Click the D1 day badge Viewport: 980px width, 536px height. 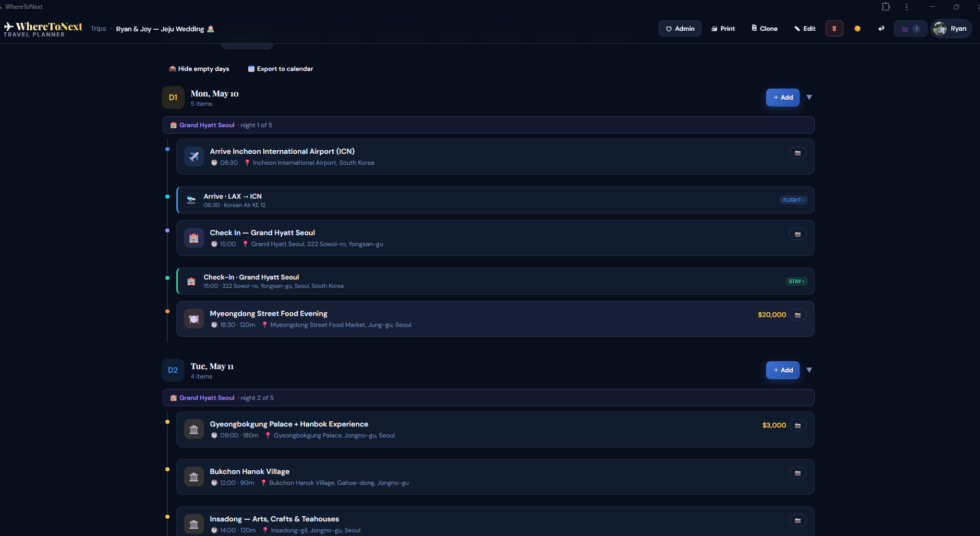(173, 98)
